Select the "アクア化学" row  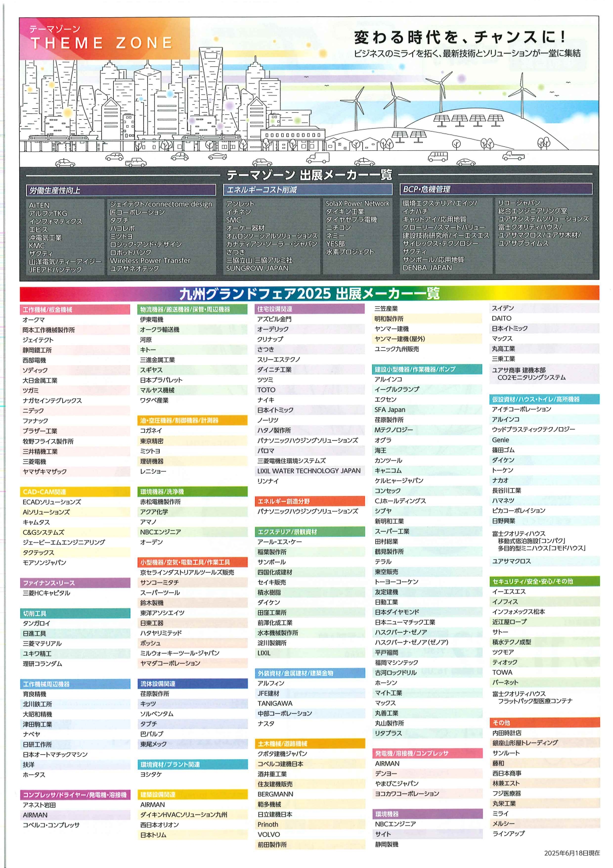192,512
